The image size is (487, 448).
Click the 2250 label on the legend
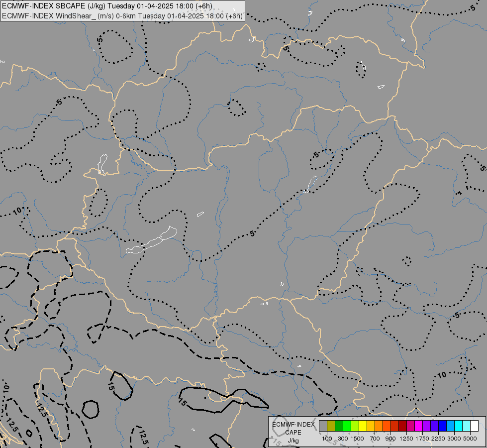click(x=438, y=439)
